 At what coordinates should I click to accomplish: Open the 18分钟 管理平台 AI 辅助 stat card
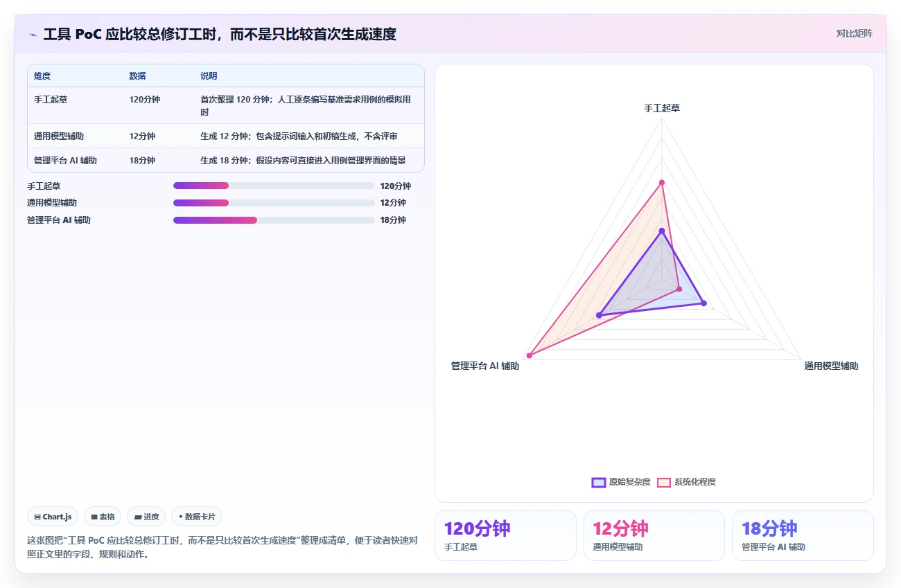click(803, 535)
